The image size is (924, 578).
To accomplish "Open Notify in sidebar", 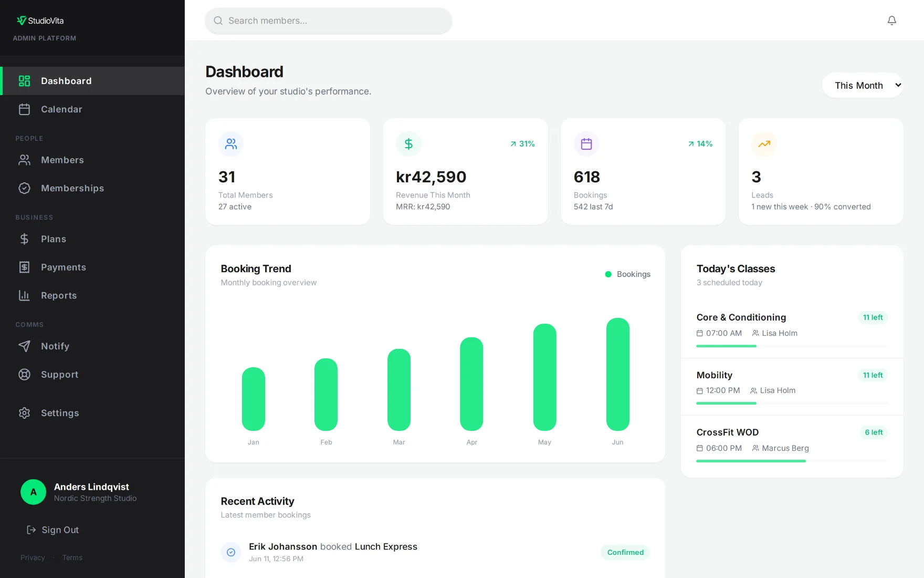I will pyautogui.click(x=92, y=346).
